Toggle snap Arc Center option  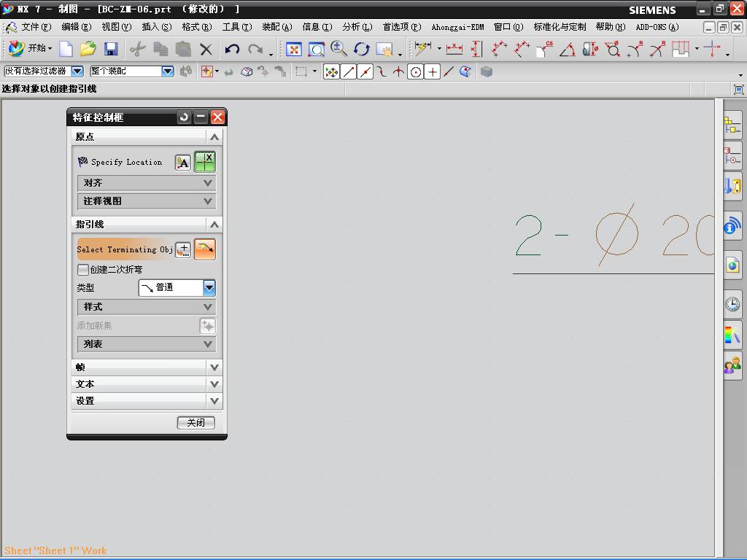point(416,72)
